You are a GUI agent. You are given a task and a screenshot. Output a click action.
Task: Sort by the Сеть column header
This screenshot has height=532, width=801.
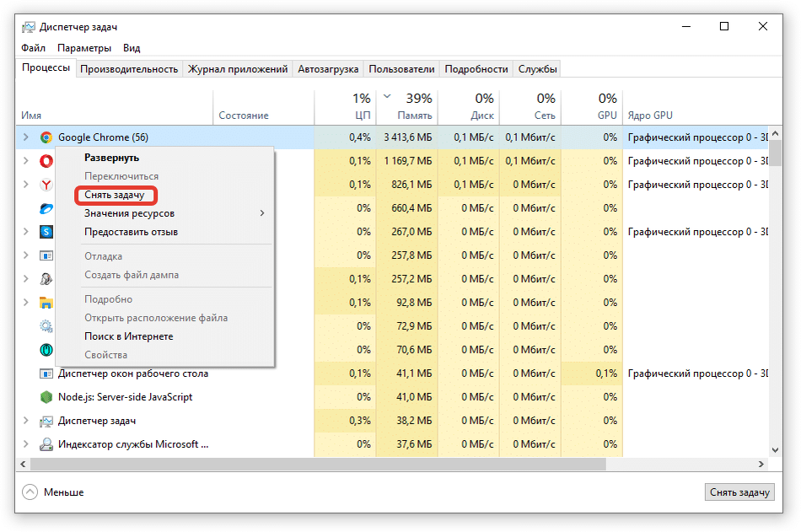(x=530, y=107)
